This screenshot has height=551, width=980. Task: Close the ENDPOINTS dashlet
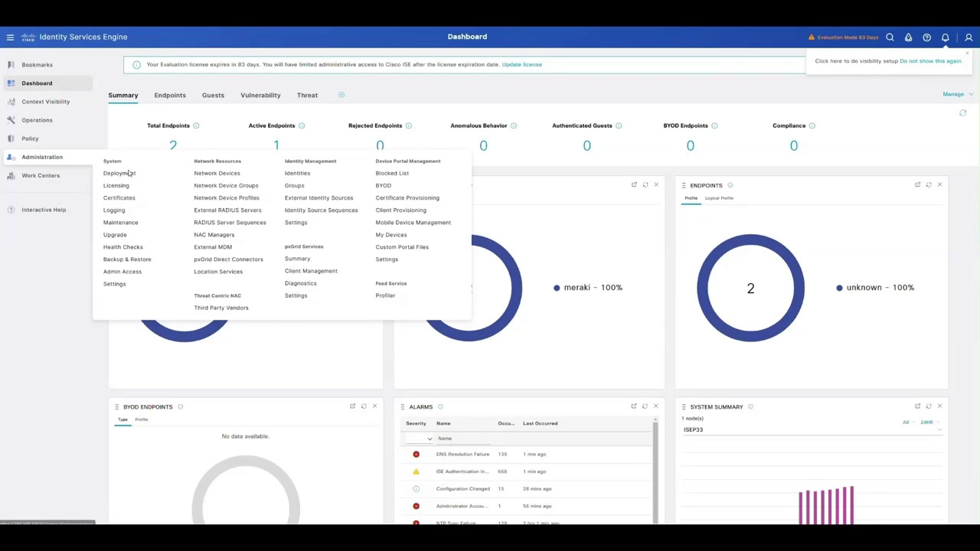939,184
